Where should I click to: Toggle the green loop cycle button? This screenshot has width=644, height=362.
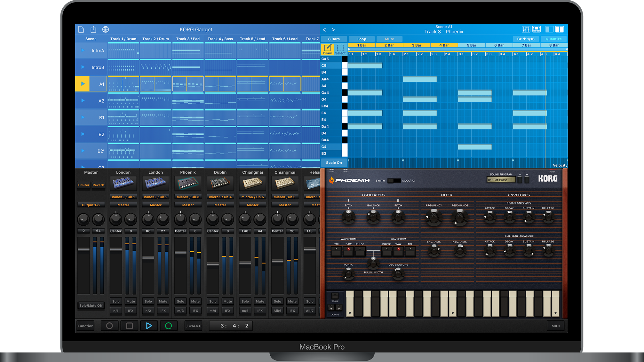(x=169, y=326)
